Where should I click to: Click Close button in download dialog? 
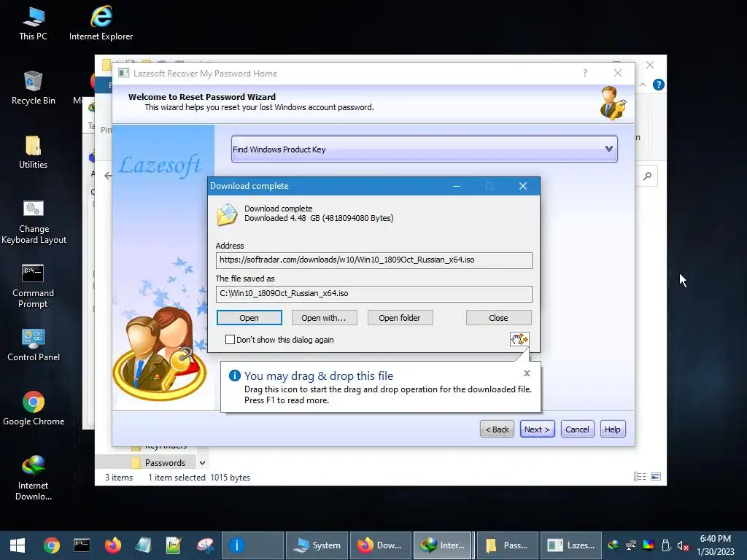point(498,318)
